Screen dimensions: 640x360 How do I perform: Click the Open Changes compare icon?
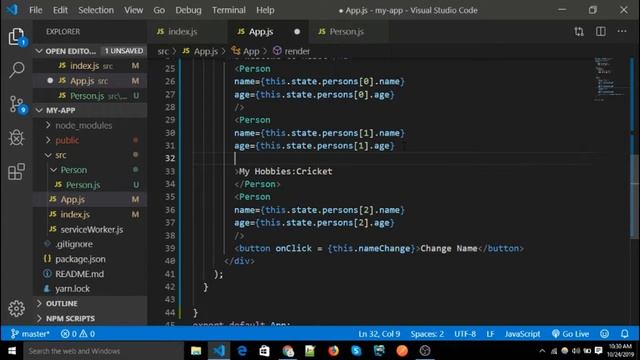[x=579, y=31]
